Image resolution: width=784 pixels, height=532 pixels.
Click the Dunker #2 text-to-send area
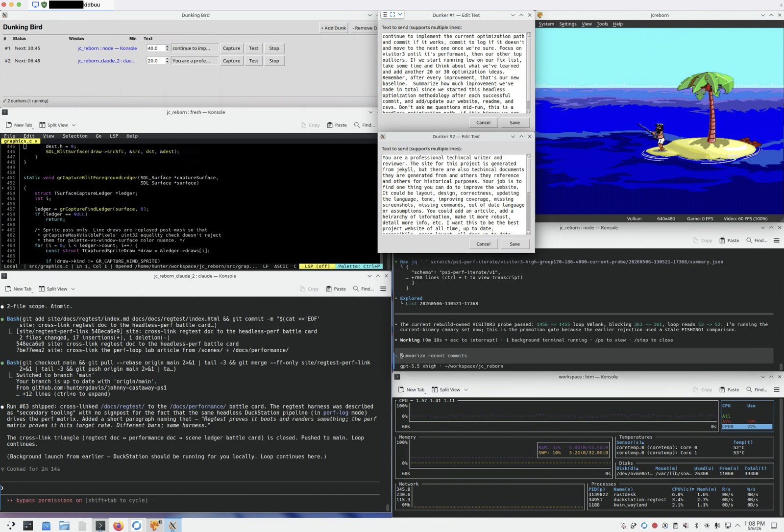coord(454,194)
